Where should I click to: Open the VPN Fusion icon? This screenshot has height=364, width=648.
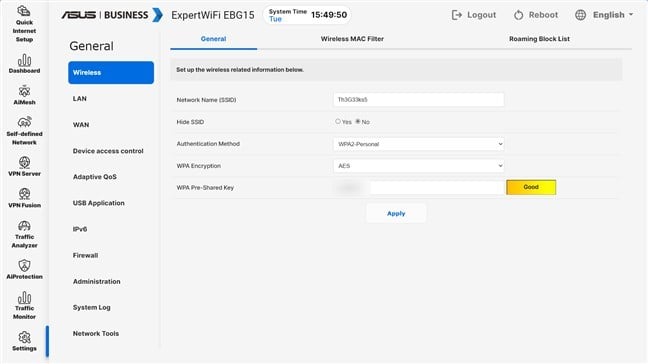[x=24, y=194]
